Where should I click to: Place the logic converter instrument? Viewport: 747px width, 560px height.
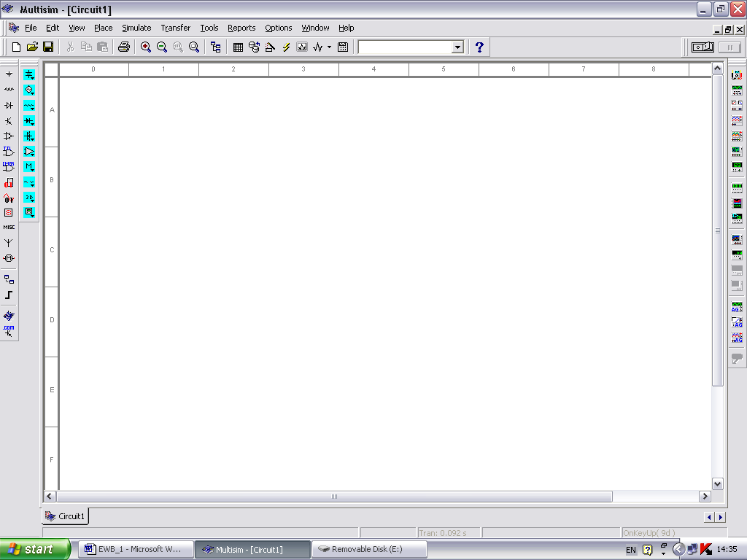(x=737, y=218)
